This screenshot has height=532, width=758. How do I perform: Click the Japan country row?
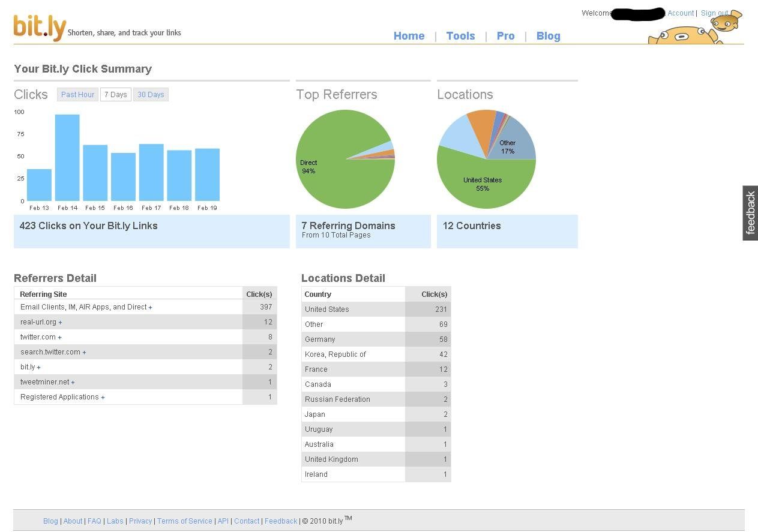376,414
